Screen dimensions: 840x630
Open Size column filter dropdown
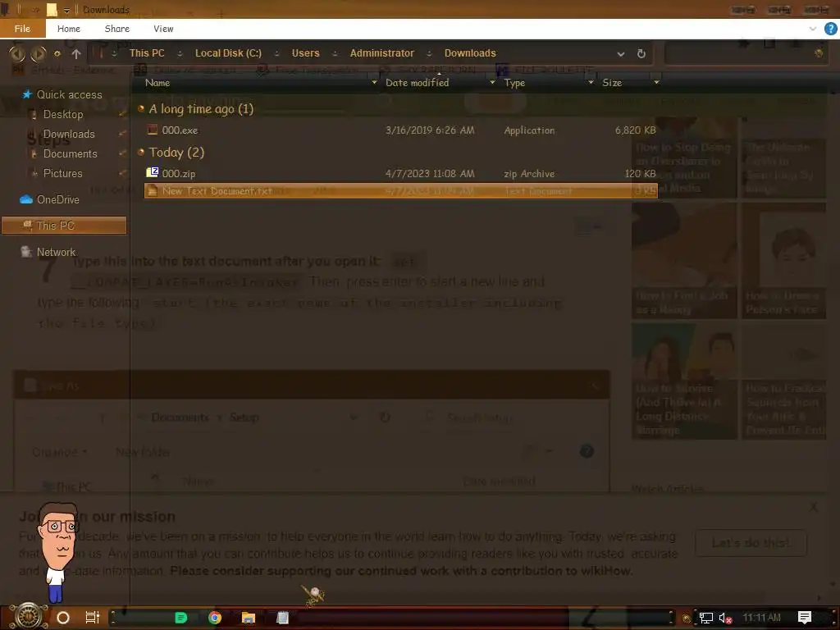[x=656, y=83]
